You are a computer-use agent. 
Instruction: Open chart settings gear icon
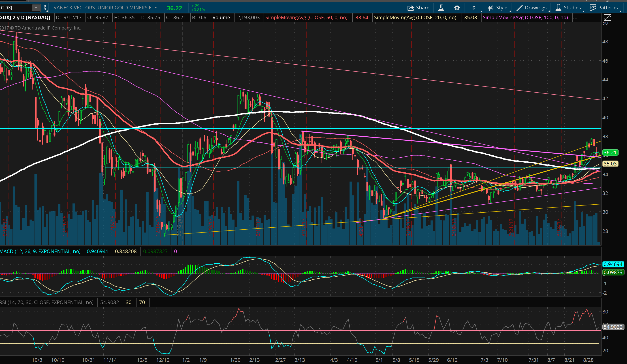point(457,8)
